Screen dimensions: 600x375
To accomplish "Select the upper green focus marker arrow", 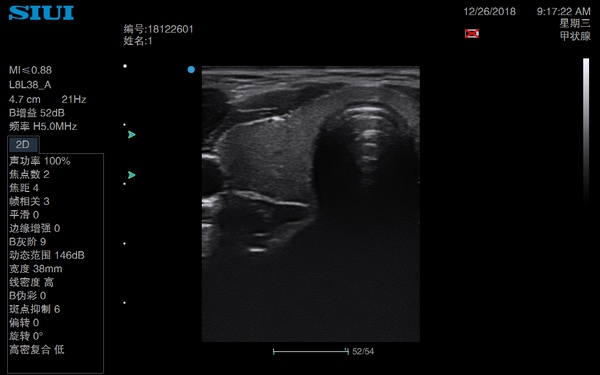I will (132, 134).
